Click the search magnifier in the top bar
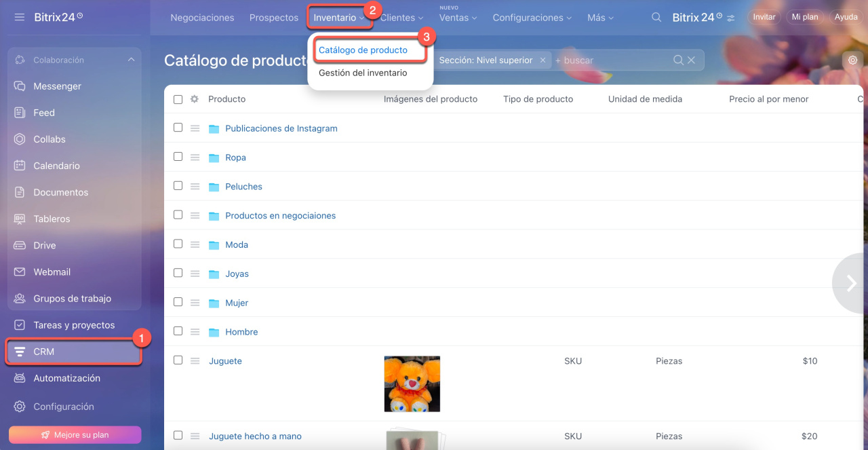The height and width of the screenshot is (450, 868). point(656,18)
